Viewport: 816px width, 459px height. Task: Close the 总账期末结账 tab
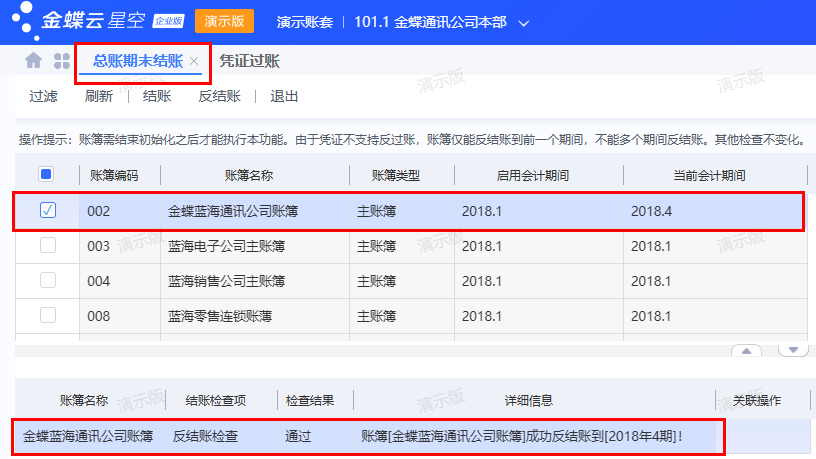pos(194,61)
